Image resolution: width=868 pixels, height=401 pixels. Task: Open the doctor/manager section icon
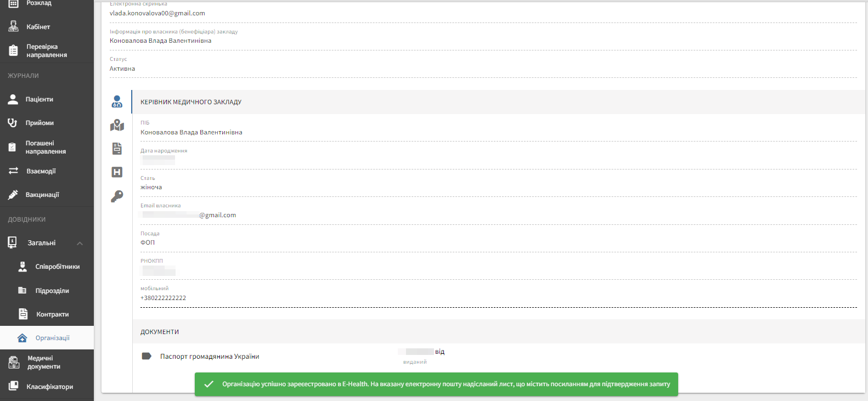(117, 101)
